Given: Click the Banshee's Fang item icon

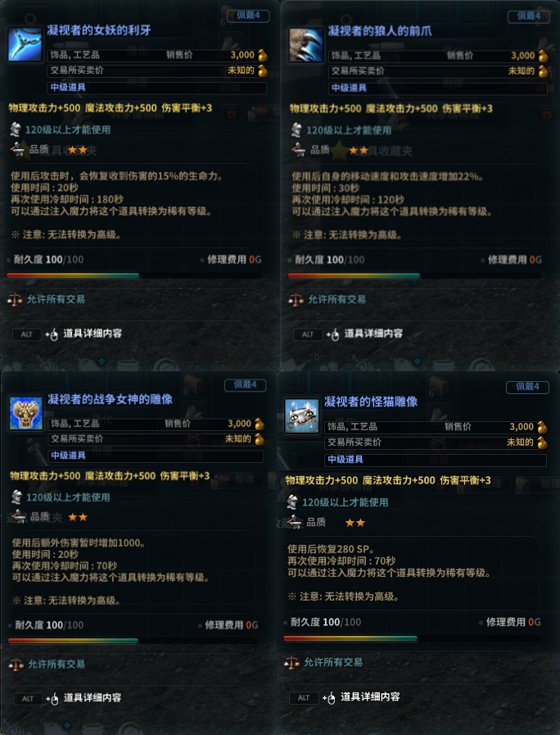Looking at the screenshot, I should tap(25, 44).
